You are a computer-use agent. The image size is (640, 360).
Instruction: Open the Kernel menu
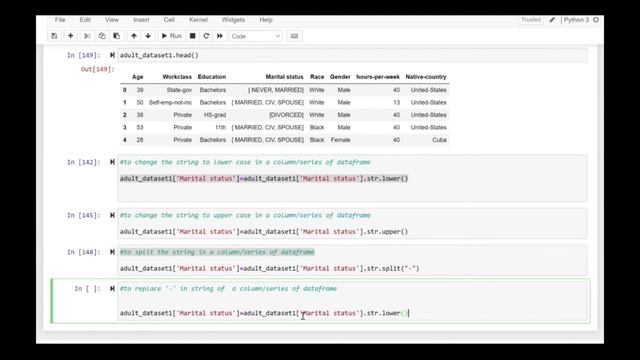[198, 20]
